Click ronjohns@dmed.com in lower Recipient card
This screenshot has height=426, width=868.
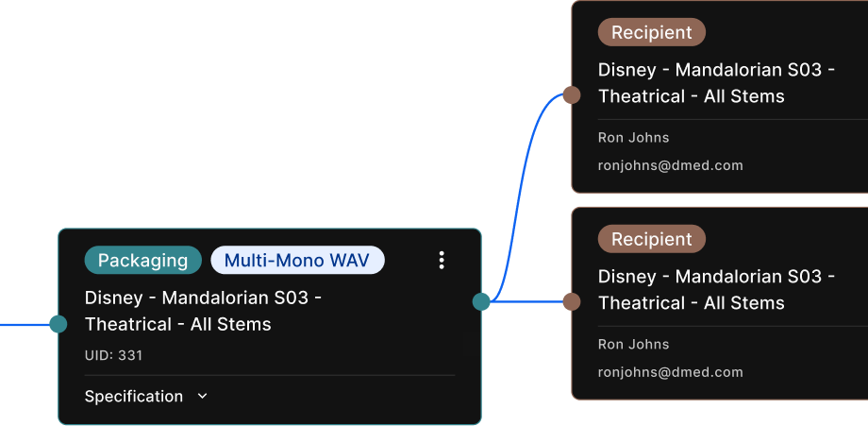pos(671,372)
